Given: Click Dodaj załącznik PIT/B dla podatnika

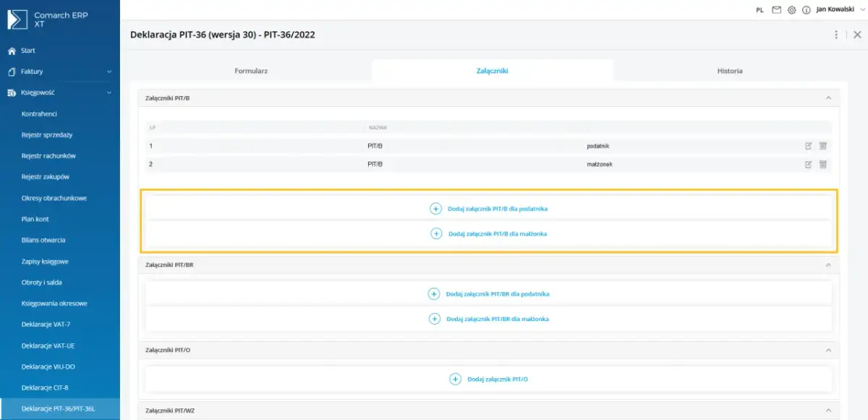Looking at the screenshot, I should 498,208.
